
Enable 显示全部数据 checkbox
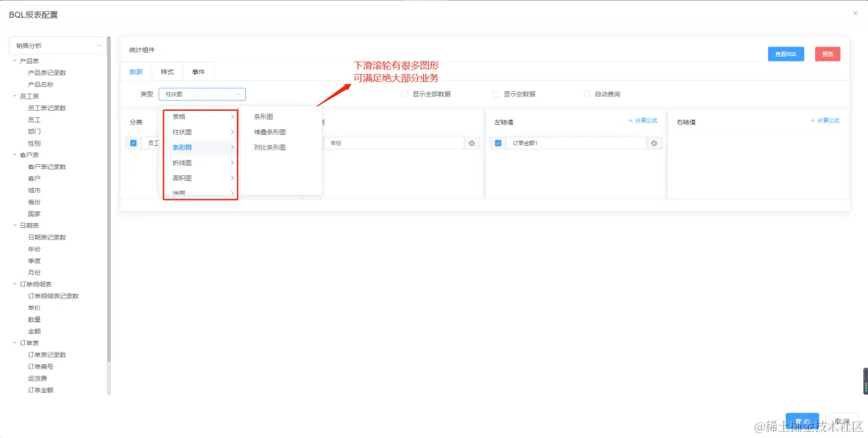[406, 94]
